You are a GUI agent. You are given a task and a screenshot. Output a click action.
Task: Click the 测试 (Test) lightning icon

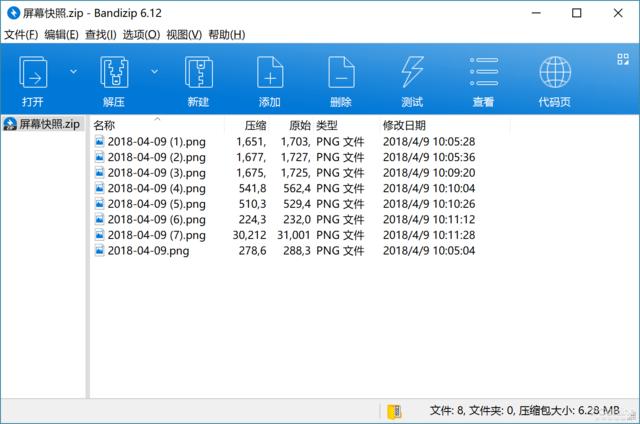[412, 74]
